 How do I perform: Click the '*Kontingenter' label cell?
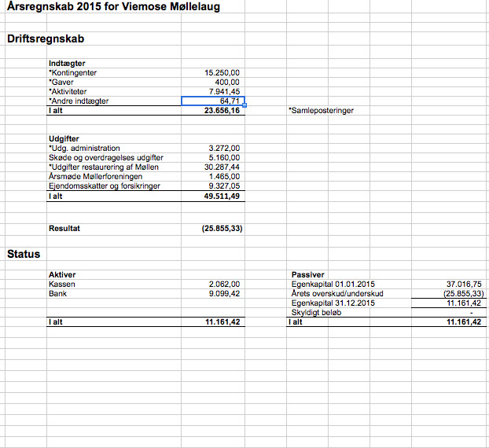(x=72, y=72)
